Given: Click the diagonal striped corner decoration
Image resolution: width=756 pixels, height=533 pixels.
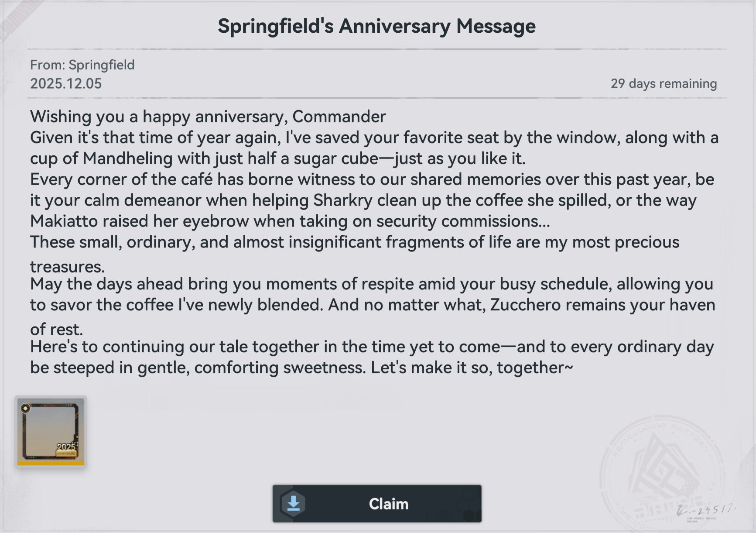Looking at the screenshot, I should [17, 18].
